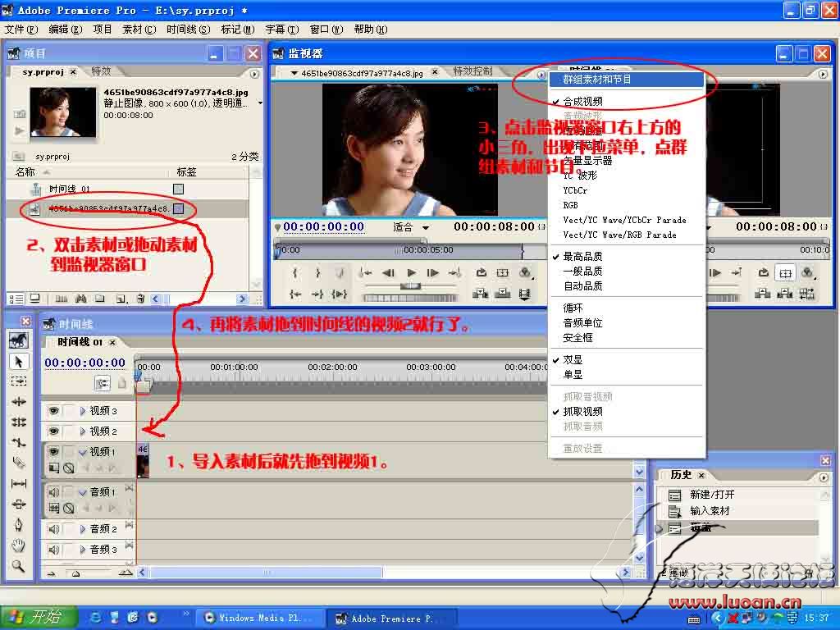The width and height of the screenshot is (840, 630).
Task: Mute the 音频 1 track speaker
Action: tap(53, 492)
